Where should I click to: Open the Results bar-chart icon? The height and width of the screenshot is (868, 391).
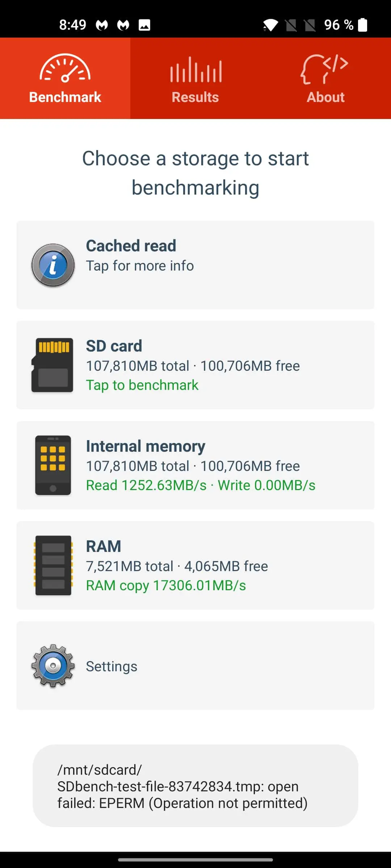195,69
